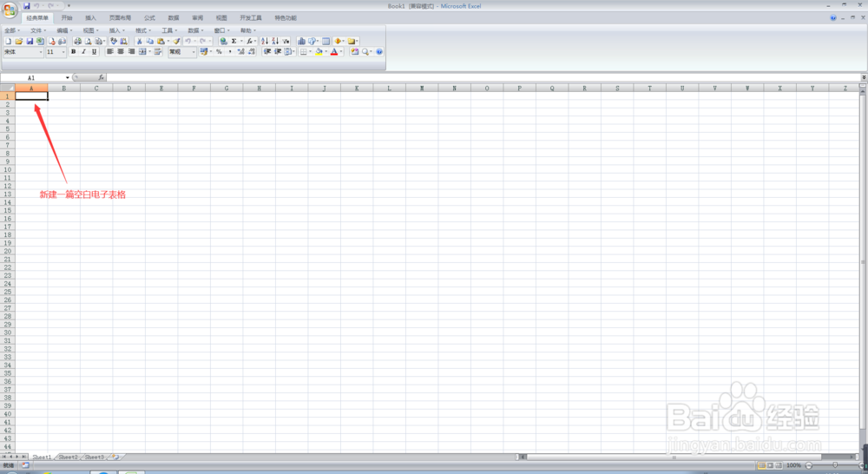The height and width of the screenshot is (474, 868).
Task: Switch to the 开始 ribbon tab
Action: point(67,17)
